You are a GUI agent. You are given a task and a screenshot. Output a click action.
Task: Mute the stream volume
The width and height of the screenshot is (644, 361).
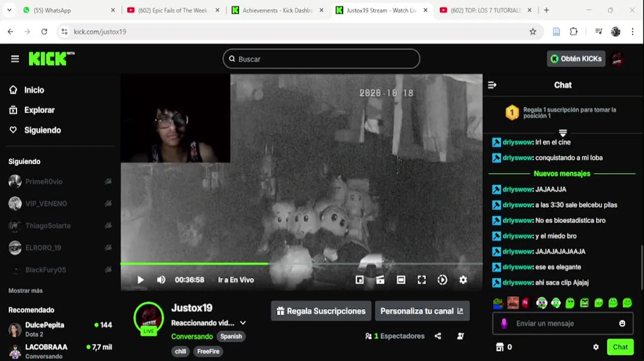pyautogui.click(x=161, y=280)
